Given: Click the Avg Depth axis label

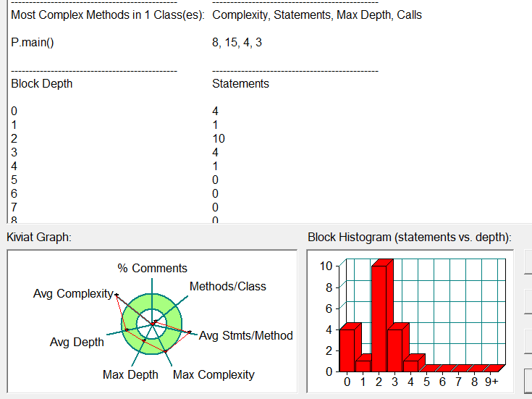Looking at the screenshot, I should [77, 342].
